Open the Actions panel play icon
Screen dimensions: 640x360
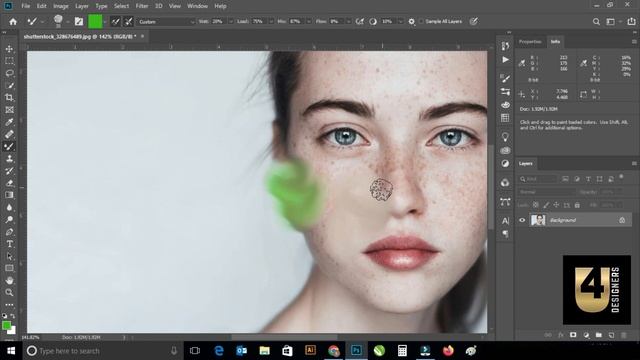[x=505, y=60]
